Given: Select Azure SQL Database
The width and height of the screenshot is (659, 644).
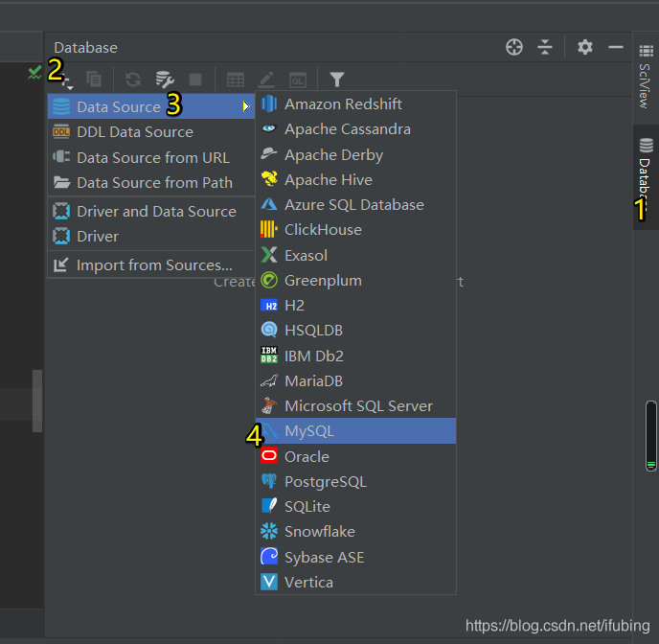Looking at the screenshot, I should (x=355, y=205).
